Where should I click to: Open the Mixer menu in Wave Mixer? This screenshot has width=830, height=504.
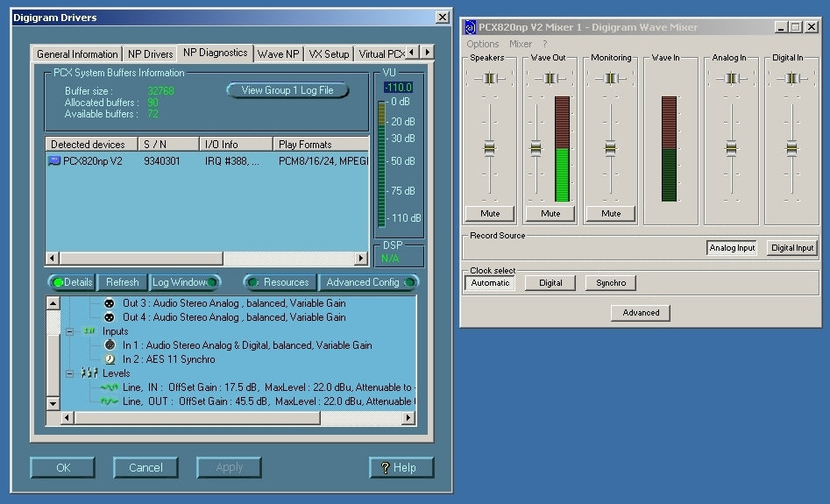pyautogui.click(x=521, y=44)
